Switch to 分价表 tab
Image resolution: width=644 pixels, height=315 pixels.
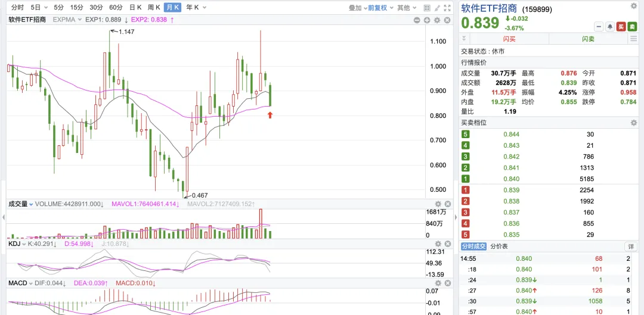click(x=499, y=246)
